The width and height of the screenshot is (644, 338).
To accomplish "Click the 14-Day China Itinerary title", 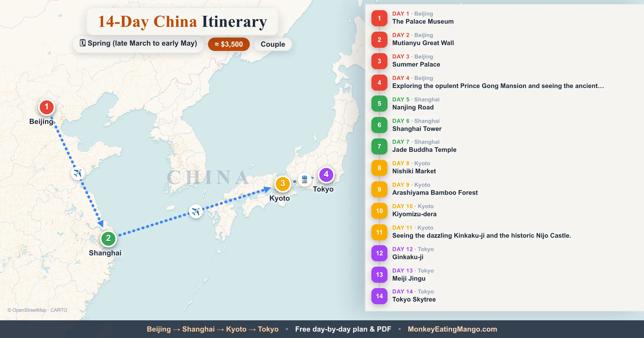I will pos(182,21).
